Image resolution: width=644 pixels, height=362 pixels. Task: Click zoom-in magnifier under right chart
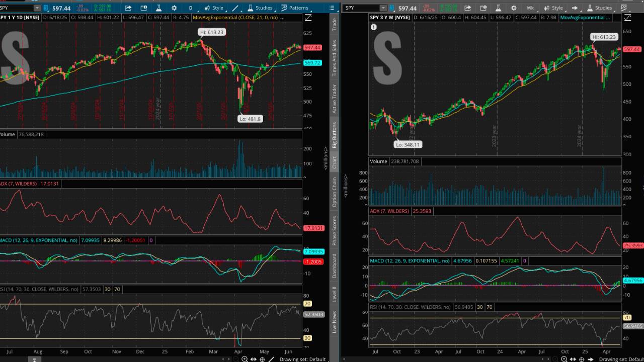564,359
